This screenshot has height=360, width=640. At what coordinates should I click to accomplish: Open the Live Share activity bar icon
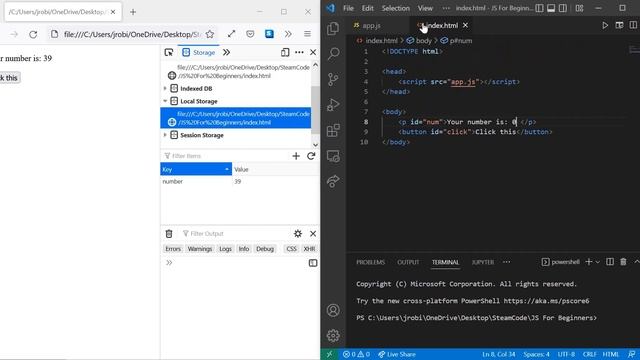pos(333,181)
